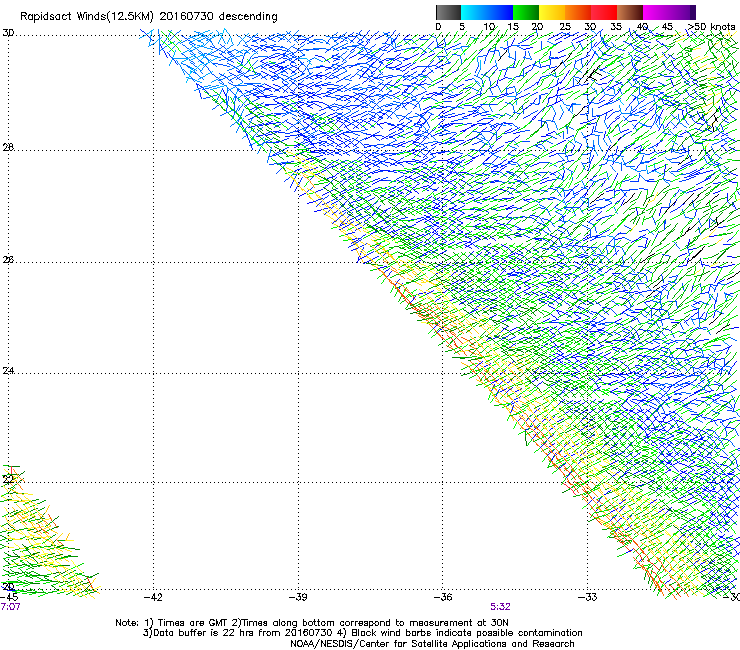Click the longitude label -42
Viewport: 740px width, 650px height.
[153, 597]
